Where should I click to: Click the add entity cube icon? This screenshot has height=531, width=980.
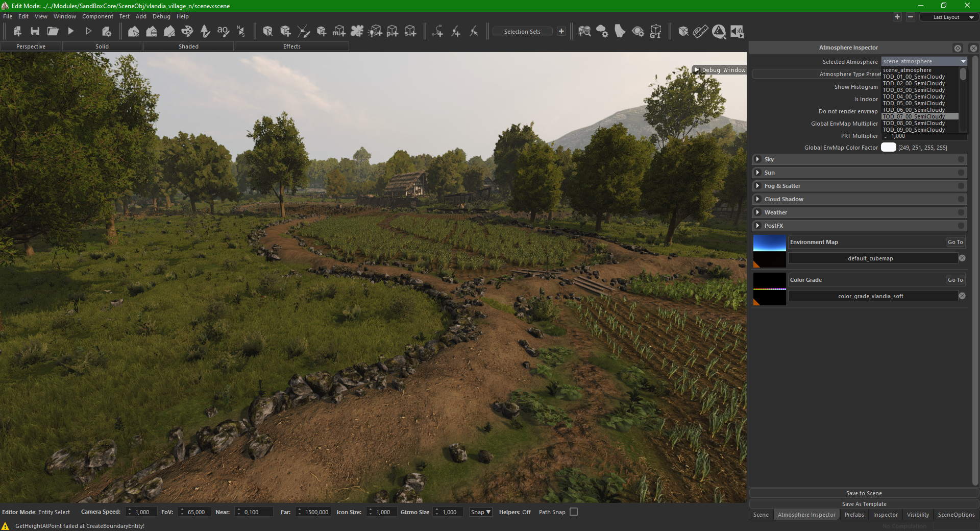(x=285, y=32)
